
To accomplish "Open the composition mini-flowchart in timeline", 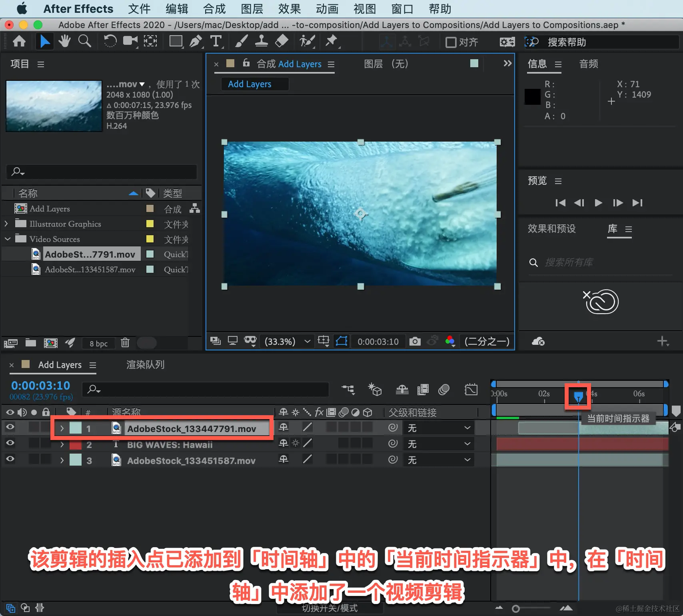I will pos(348,389).
